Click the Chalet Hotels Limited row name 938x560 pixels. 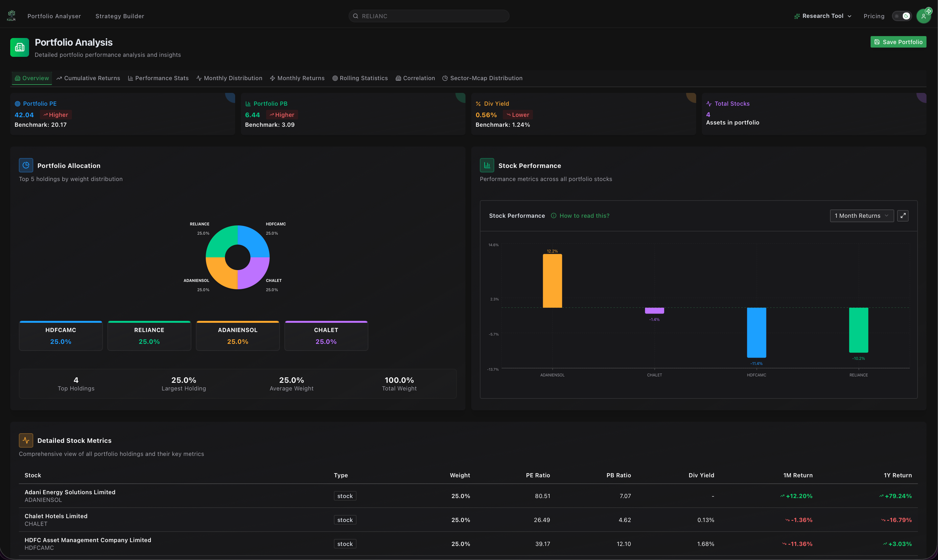click(x=56, y=516)
